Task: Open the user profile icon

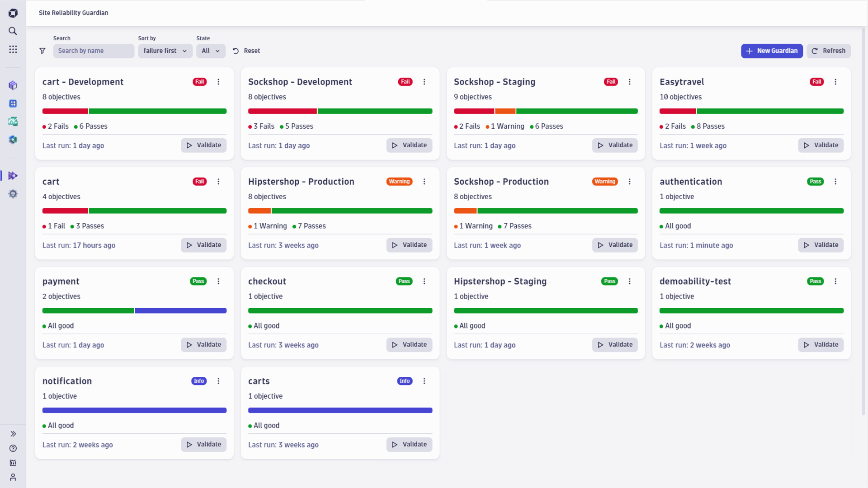Action: click(x=13, y=477)
